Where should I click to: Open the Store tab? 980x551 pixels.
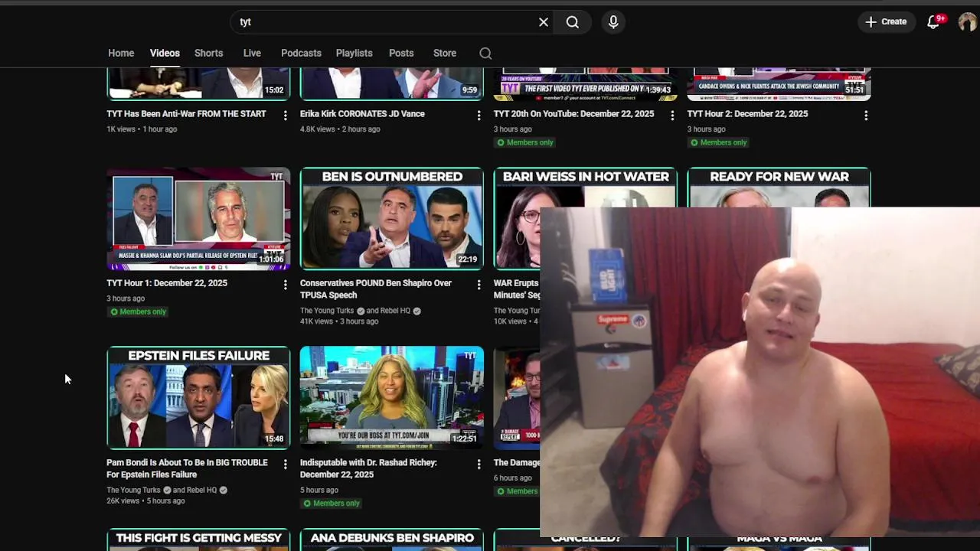click(445, 53)
